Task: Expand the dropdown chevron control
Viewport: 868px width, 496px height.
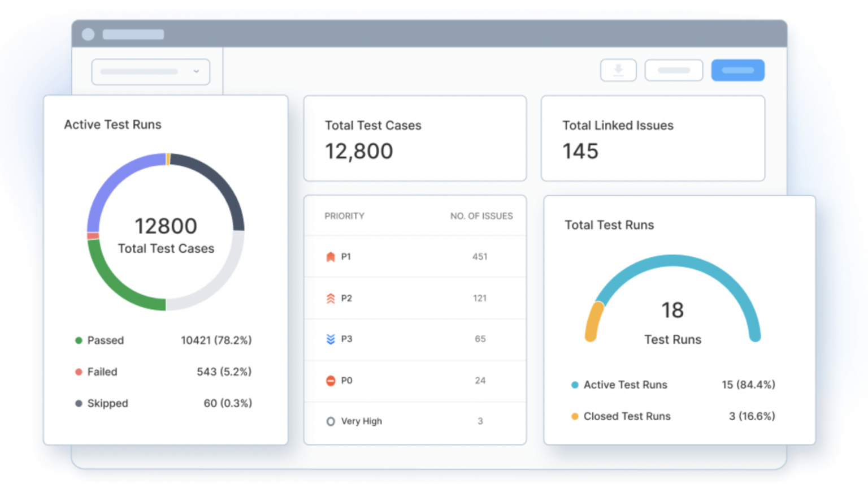Action: click(x=197, y=72)
